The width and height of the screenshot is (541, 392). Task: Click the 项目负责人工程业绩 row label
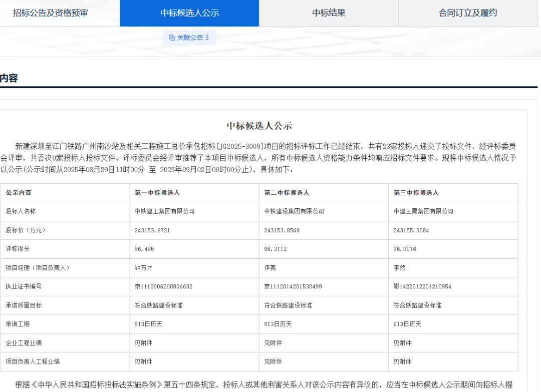pos(33,361)
